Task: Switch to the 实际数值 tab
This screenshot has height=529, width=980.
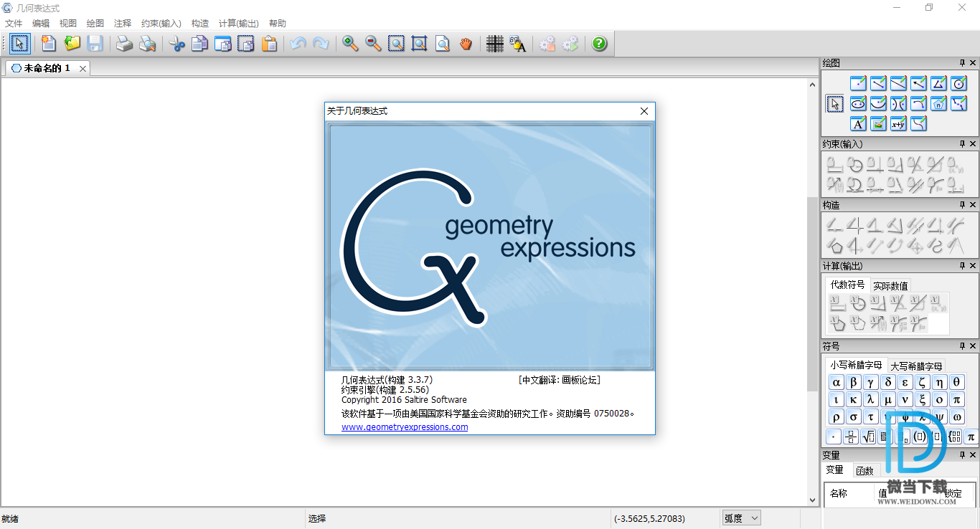Action: 890,286
